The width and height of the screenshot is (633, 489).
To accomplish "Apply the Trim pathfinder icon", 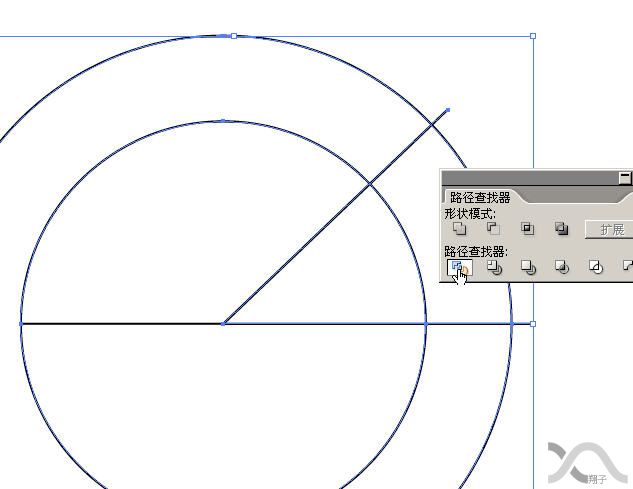I will click(494, 267).
